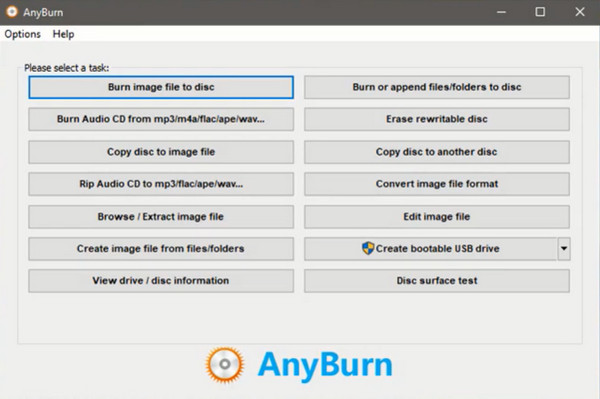Run Disc surface test
600x399 pixels.
(x=437, y=281)
